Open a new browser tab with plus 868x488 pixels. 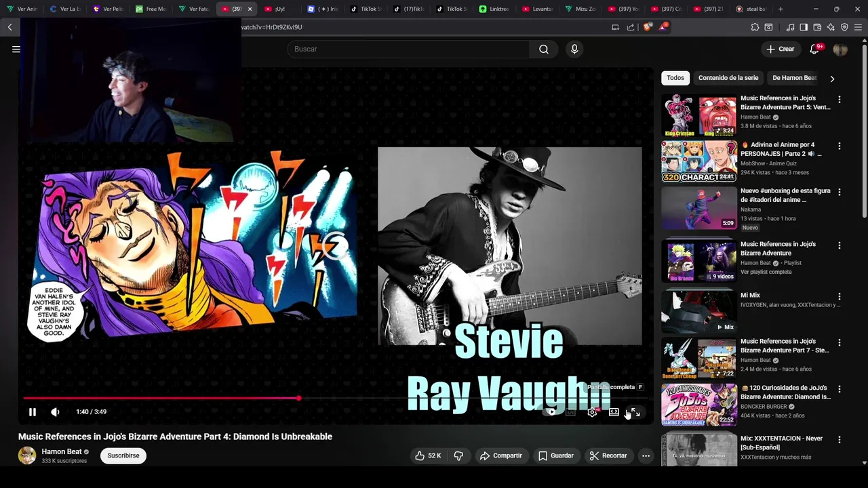[x=781, y=9]
